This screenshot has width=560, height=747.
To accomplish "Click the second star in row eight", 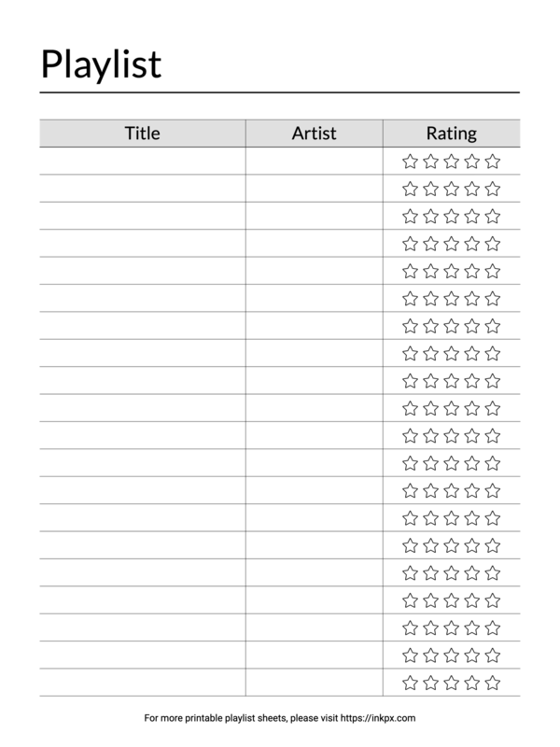I will (430, 353).
